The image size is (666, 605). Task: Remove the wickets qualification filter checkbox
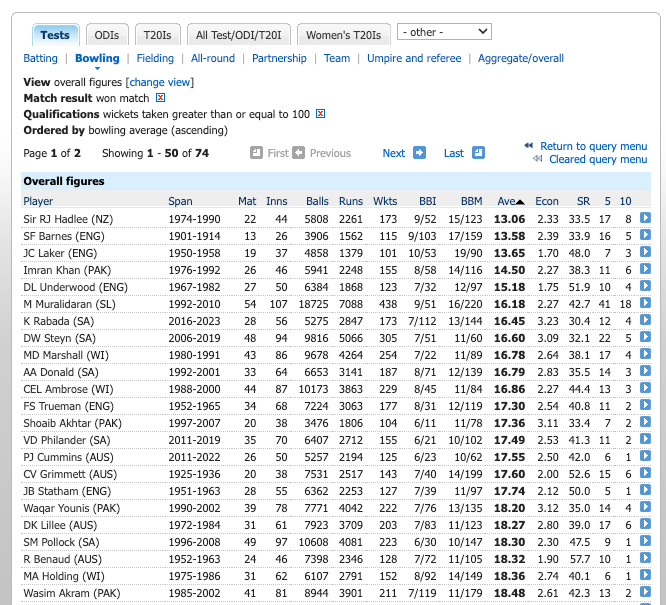pos(321,114)
